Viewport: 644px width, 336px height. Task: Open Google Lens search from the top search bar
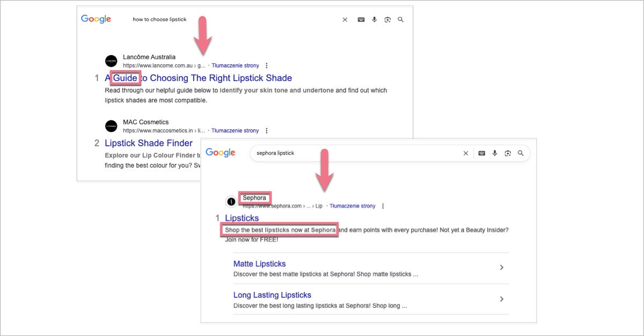click(387, 19)
